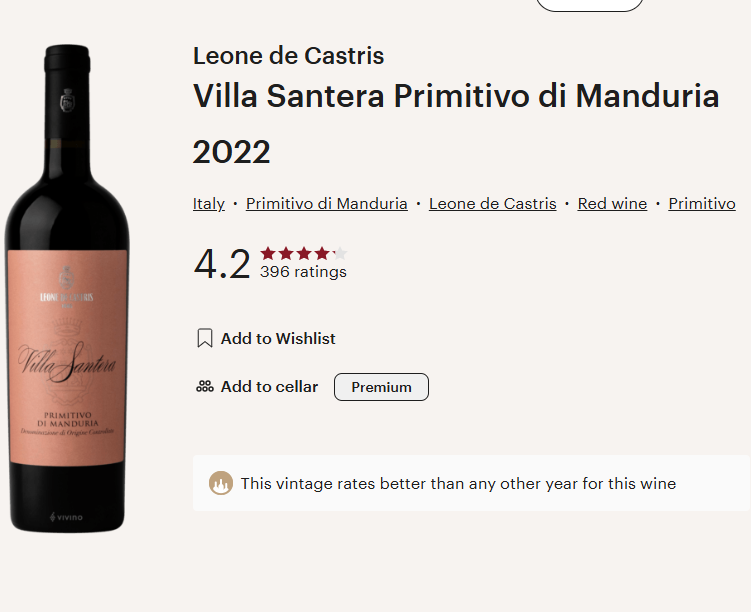Viewport: 751px width, 612px height.
Task: Follow the Primitivo grape link
Action: coord(702,204)
